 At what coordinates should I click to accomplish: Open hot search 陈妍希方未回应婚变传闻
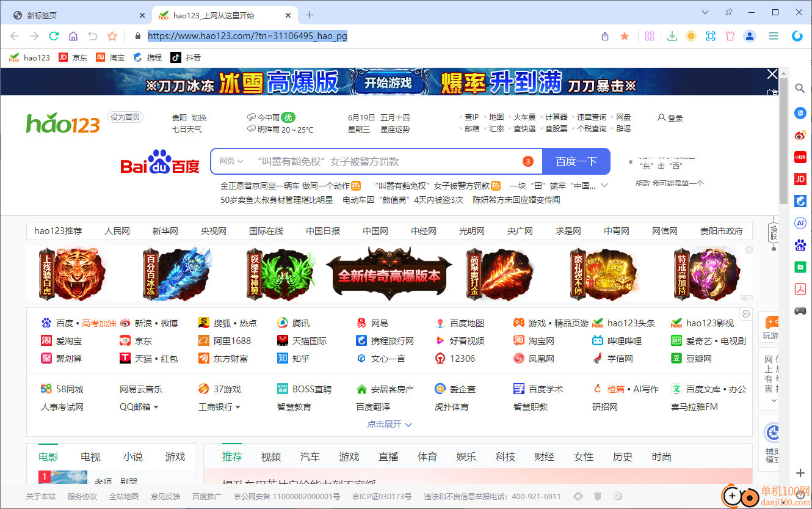point(517,200)
